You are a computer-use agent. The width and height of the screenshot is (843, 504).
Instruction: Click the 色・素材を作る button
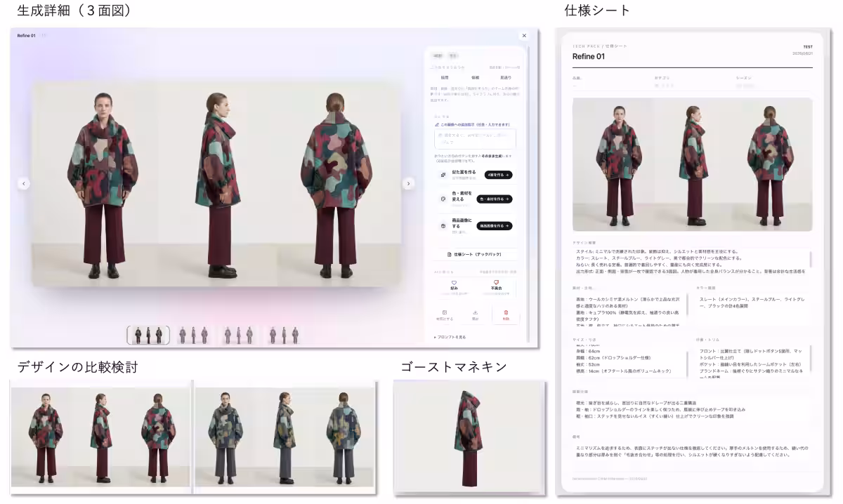pos(495,199)
